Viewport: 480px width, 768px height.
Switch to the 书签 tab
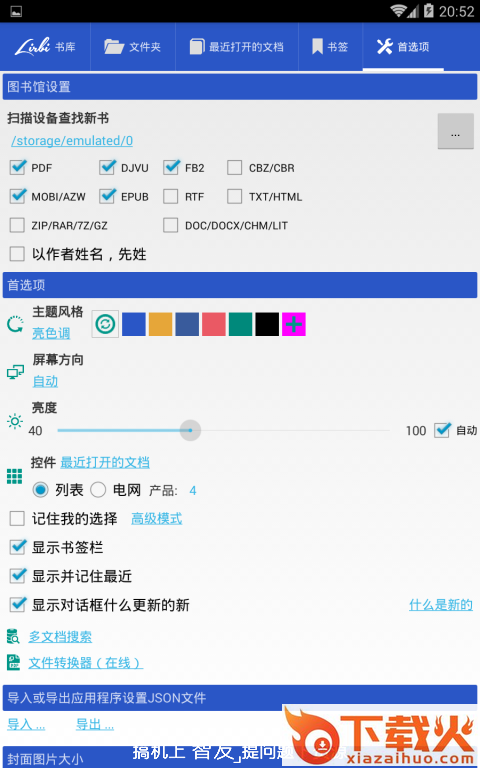pyautogui.click(x=331, y=47)
